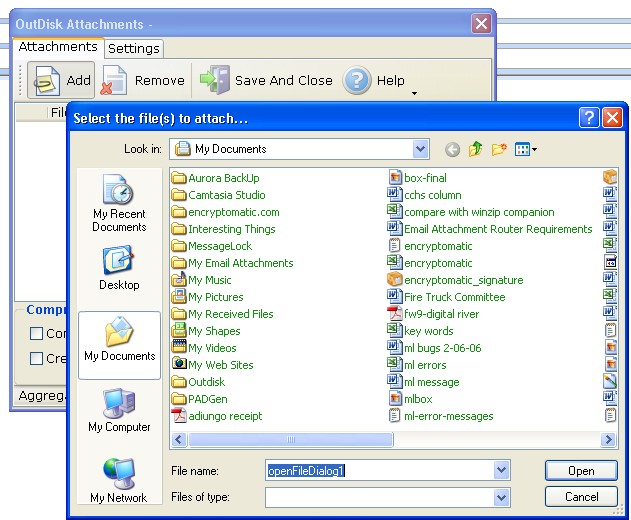
Task: Click the horizontal scrollbar thumb
Action: [x=291, y=439]
